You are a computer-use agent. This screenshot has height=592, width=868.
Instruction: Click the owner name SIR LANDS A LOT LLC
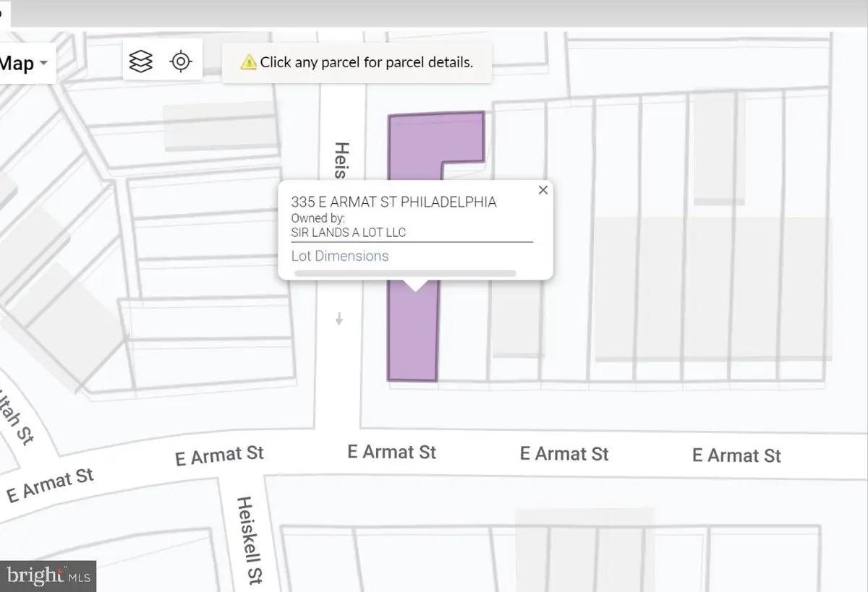tap(349, 232)
